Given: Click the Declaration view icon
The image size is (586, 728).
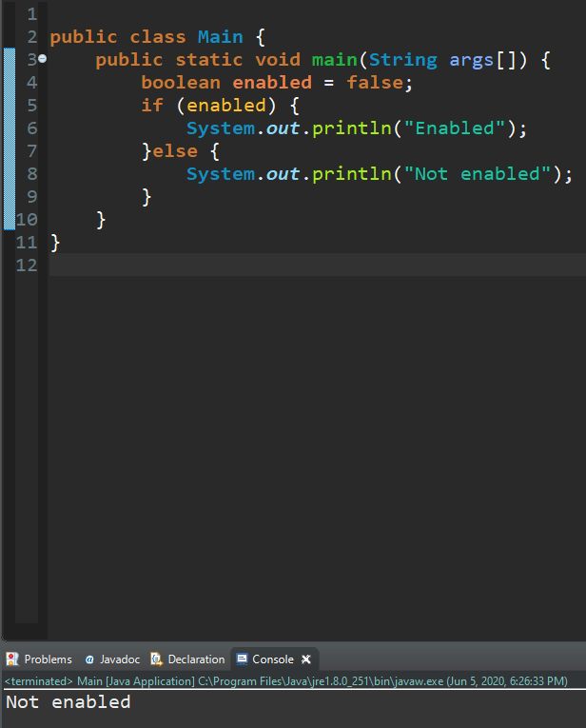Looking at the screenshot, I should 156,659.
